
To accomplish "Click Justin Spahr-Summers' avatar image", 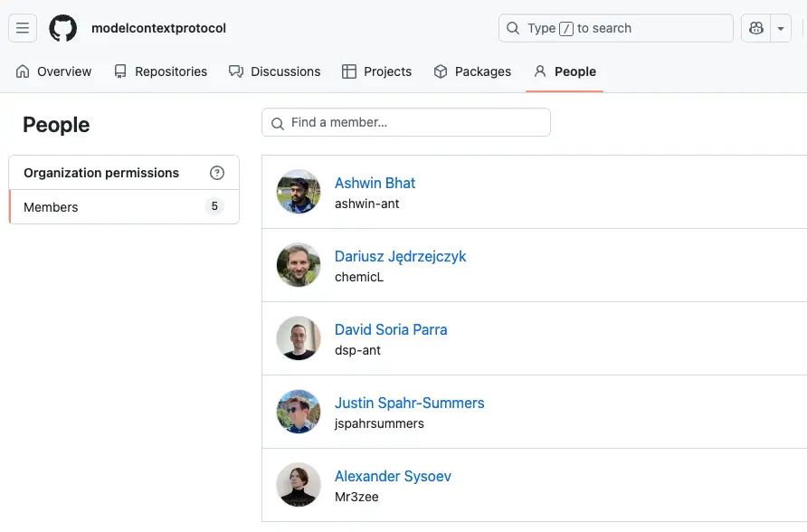I will [x=299, y=412].
